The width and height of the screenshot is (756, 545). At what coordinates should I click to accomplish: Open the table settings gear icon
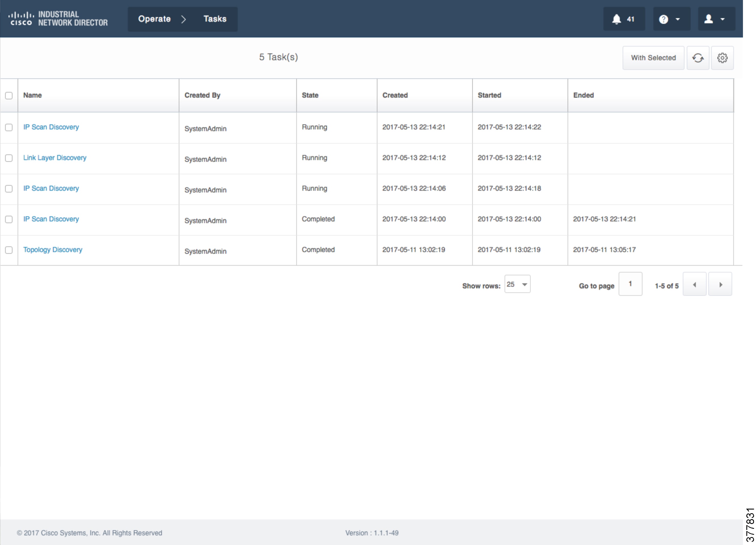[x=722, y=58]
